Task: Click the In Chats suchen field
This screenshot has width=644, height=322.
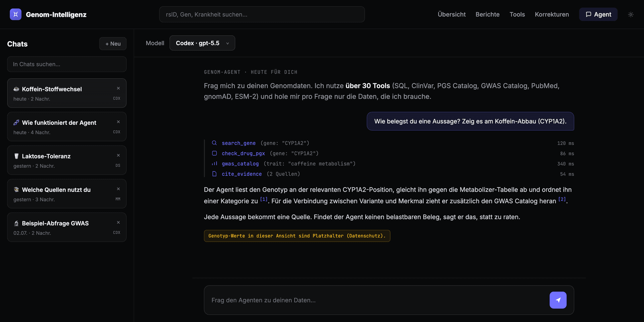Action: (x=67, y=64)
